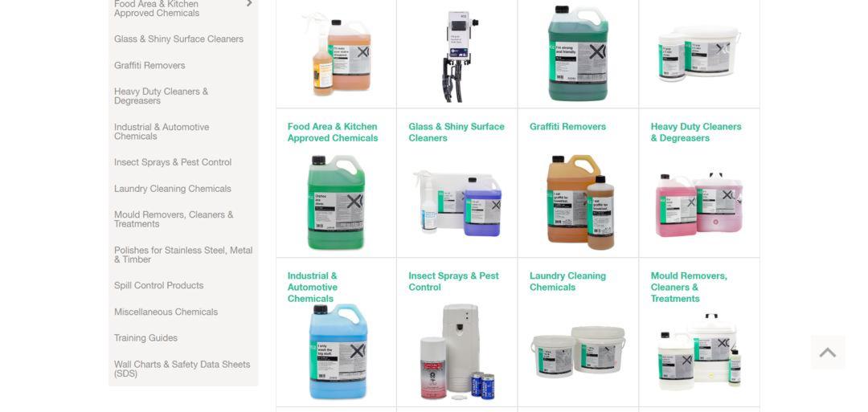Click the green Food Area chemical bottle image
Screen dimensions: 868x412
click(x=336, y=202)
